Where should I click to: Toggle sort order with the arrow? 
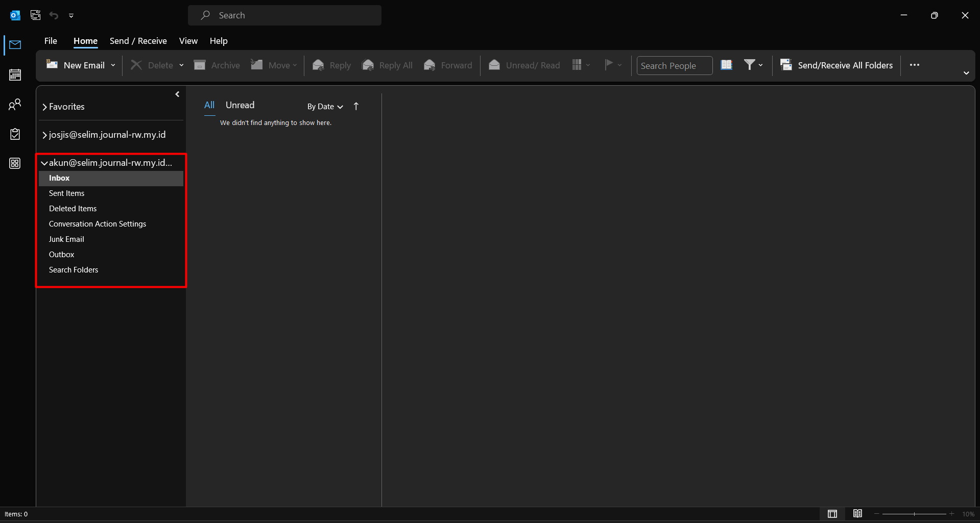tap(356, 106)
